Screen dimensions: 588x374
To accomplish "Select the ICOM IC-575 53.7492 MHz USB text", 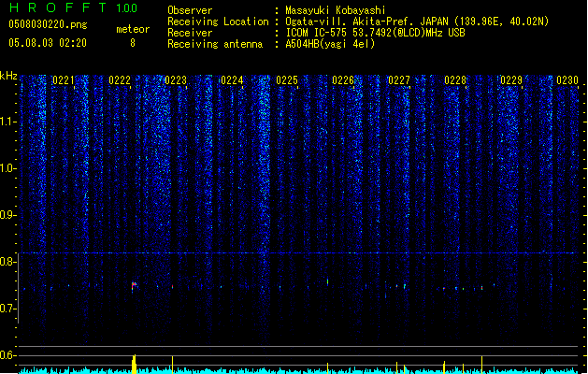I will (376, 33).
